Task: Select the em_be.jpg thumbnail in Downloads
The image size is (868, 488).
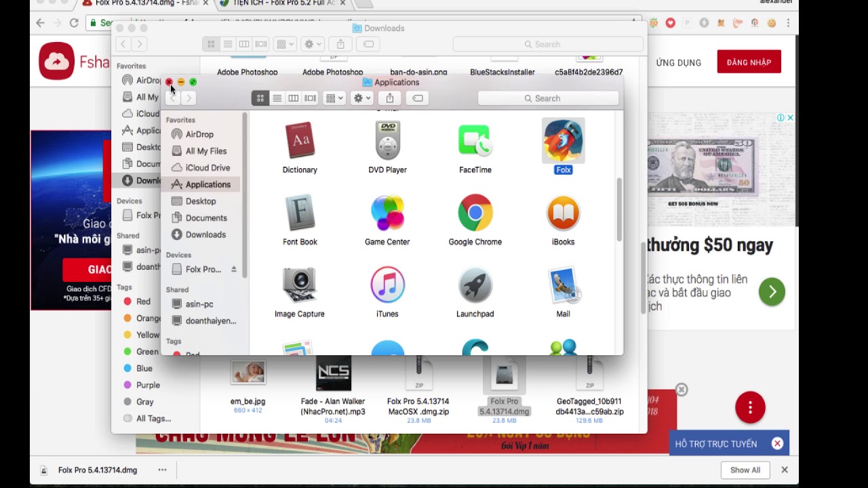Action: pos(248,373)
